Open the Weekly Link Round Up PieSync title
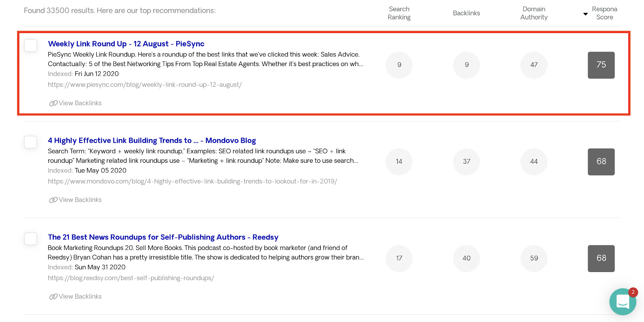 click(126, 44)
